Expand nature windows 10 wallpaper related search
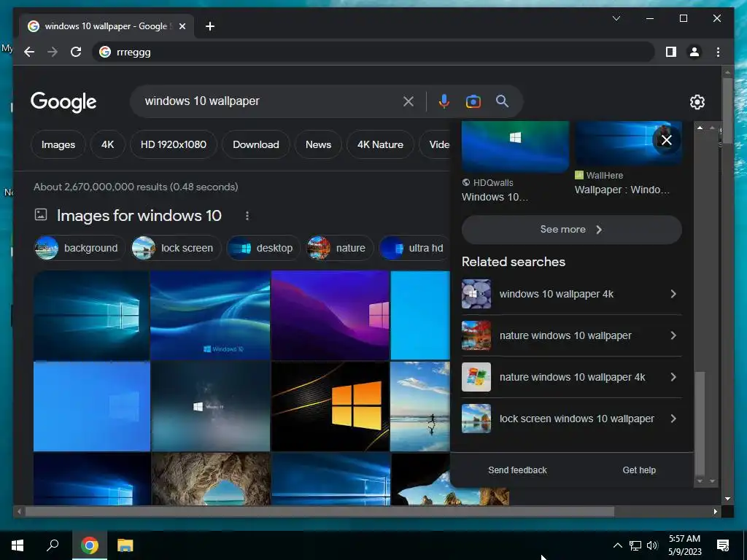The image size is (747, 560). [571, 335]
